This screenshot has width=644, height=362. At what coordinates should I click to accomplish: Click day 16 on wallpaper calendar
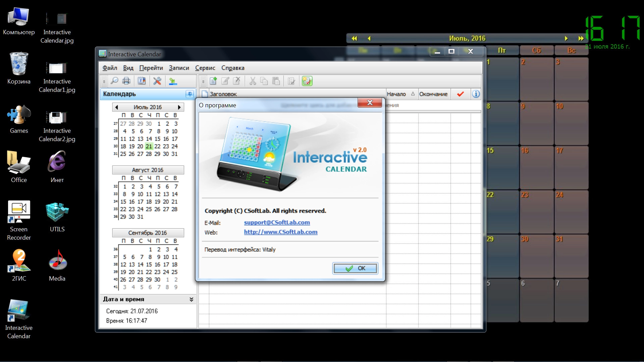(537, 167)
